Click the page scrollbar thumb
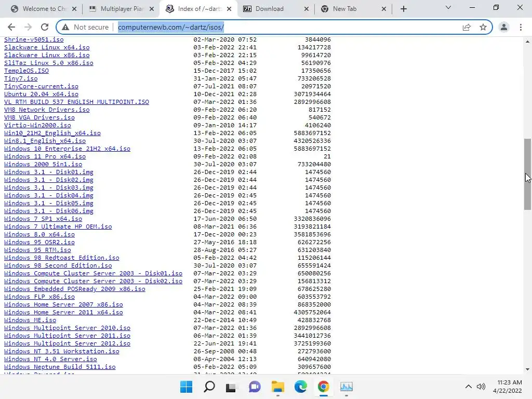532x399 pixels. (x=527, y=174)
